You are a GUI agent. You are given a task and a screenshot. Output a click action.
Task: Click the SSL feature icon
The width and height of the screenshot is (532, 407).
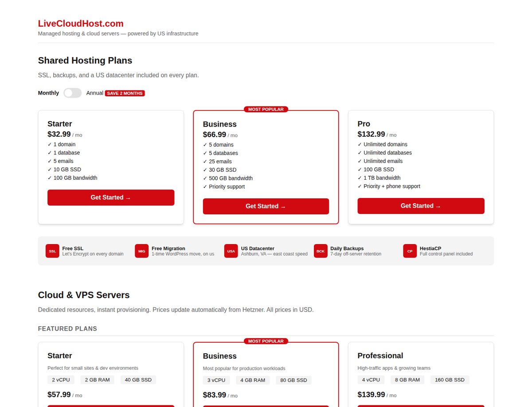[x=52, y=251]
